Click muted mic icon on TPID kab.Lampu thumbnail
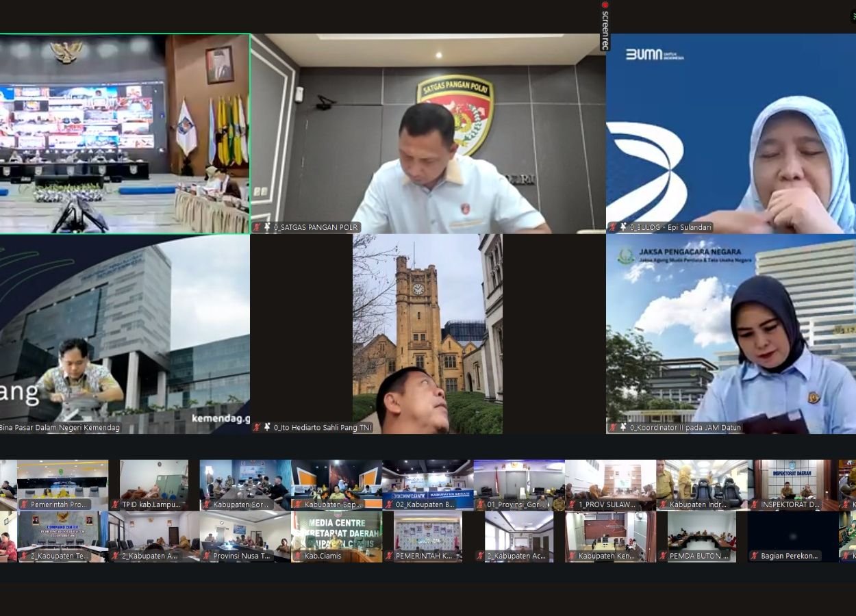The image size is (856, 616). click(115, 504)
